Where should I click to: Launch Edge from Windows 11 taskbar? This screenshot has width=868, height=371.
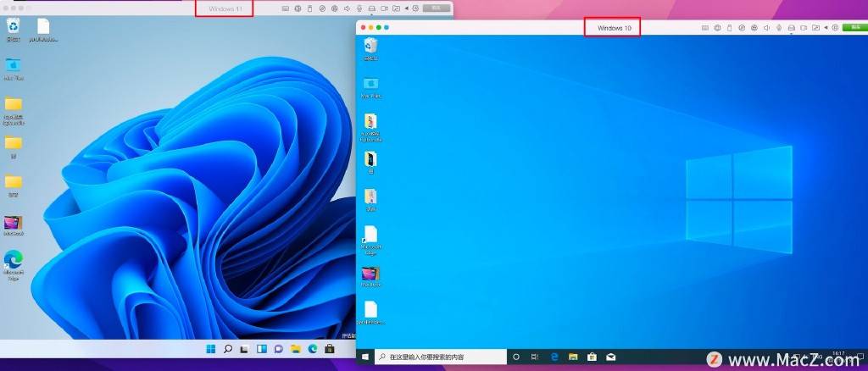pos(312,349)
